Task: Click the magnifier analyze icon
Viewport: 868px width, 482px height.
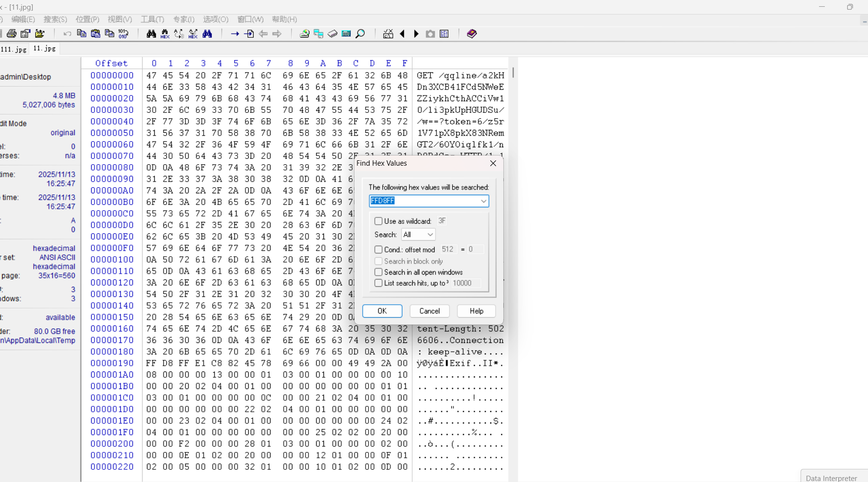Action: (x=360, y=34)
